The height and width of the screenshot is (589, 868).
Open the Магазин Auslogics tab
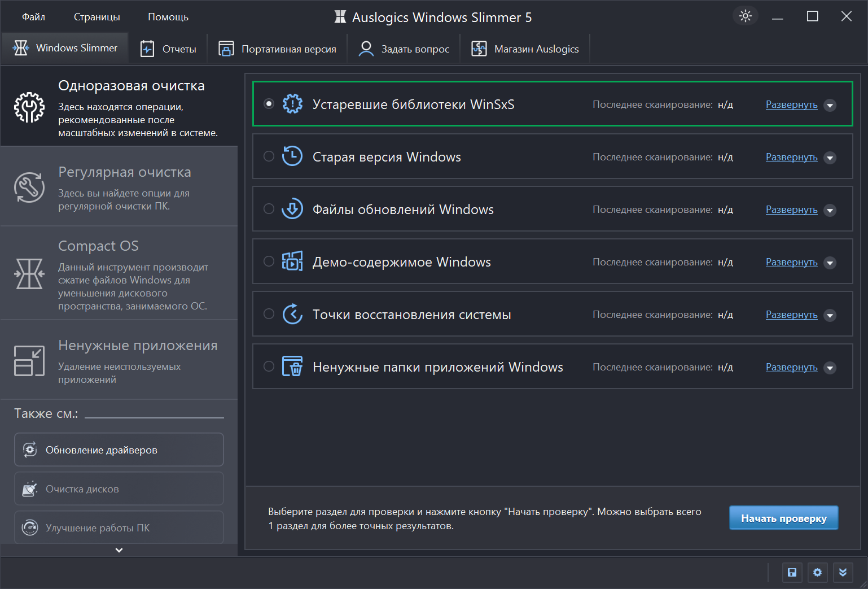(x=525, y=49)
